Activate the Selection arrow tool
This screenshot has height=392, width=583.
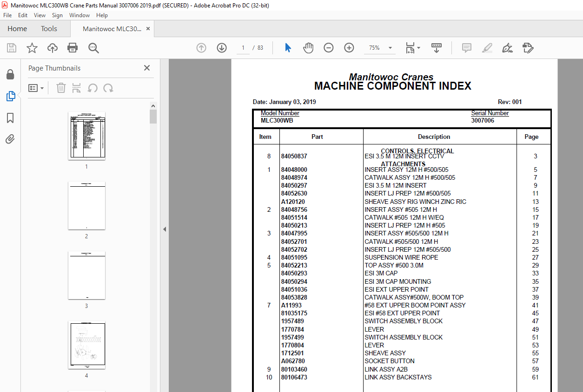coord(288,48)
